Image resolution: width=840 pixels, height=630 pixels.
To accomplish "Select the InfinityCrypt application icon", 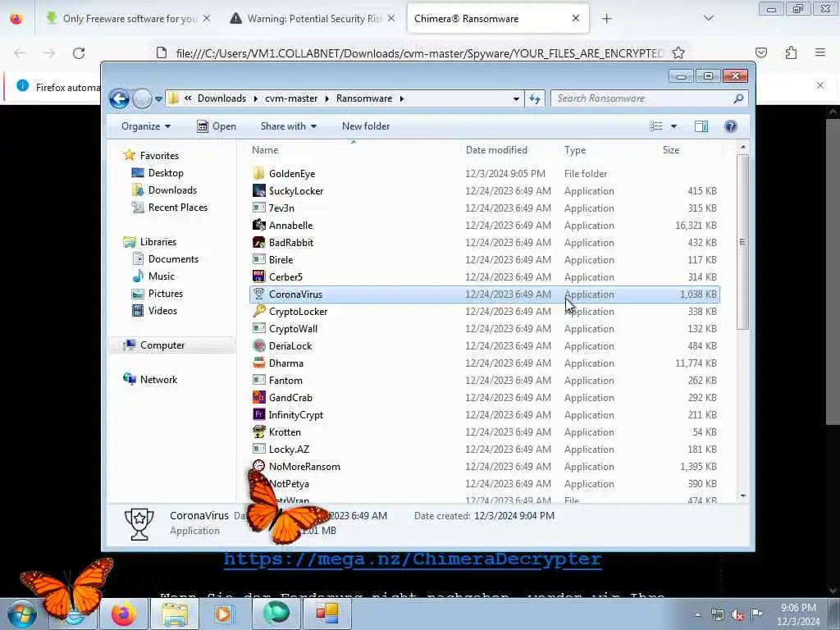I will click(x=258, y=414).
